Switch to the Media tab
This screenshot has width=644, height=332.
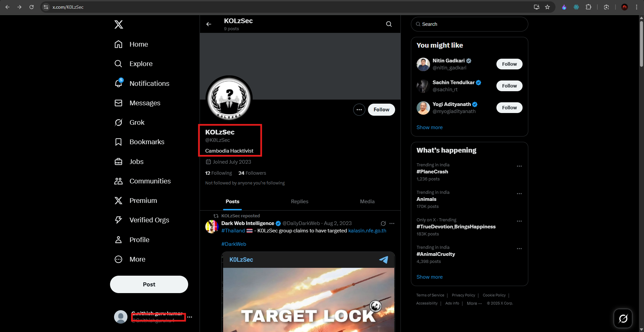[367, 202]
